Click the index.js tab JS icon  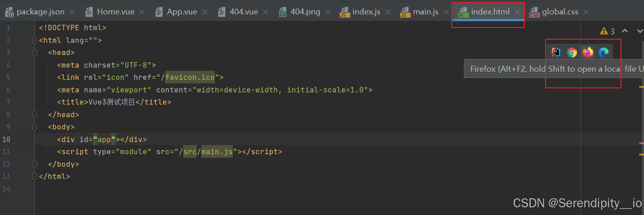click(x=345, y=12)
